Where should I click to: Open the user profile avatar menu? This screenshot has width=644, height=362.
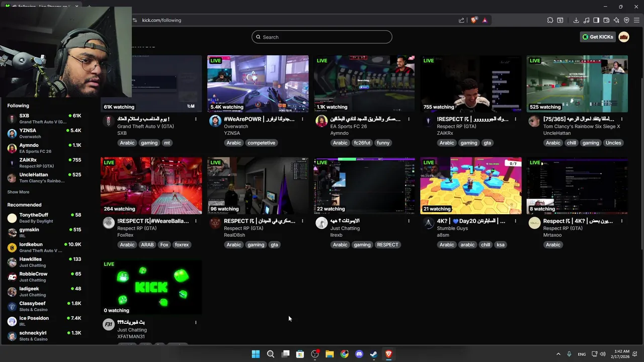point(624,37)
